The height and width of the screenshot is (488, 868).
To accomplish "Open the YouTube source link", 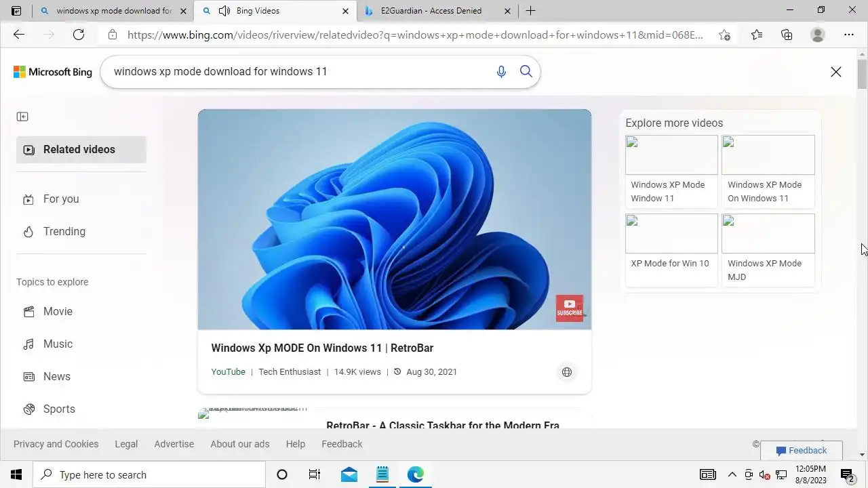I will point(229,371).
